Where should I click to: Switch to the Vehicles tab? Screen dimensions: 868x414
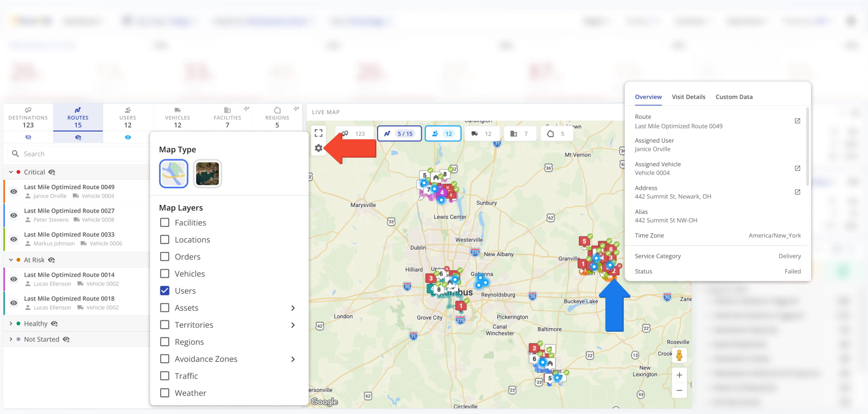[178, 117]
